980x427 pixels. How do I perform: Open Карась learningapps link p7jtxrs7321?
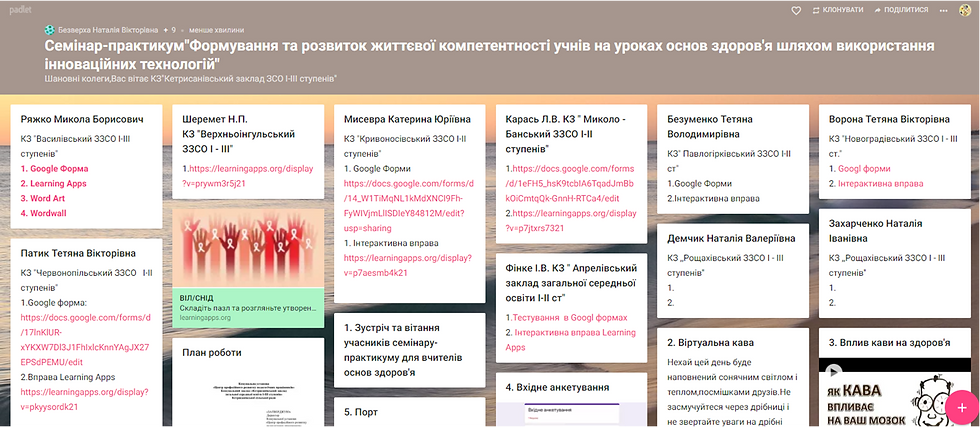pos(571,221)
